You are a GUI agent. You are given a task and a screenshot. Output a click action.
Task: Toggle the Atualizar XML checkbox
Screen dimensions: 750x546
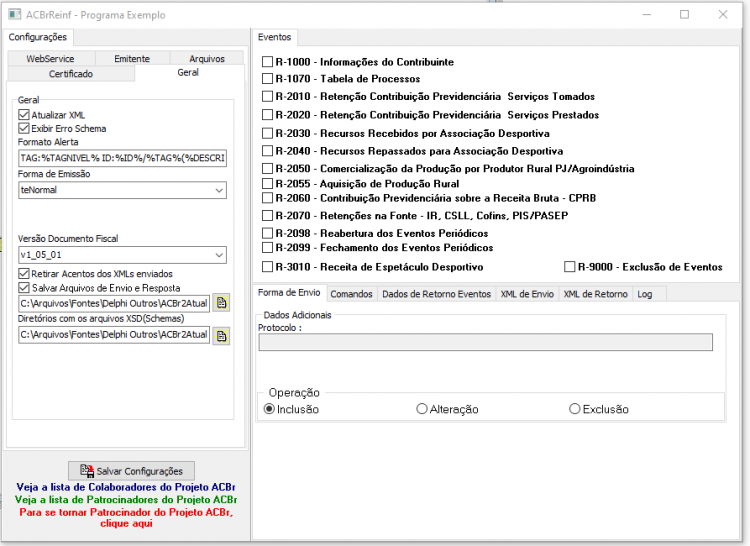(24, 115)
